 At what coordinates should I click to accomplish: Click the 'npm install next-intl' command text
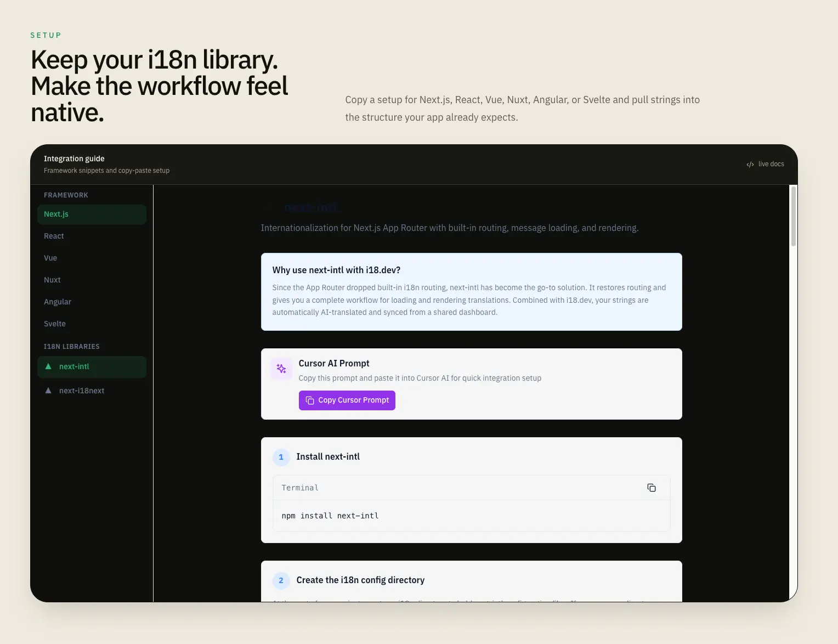[330, 516]
